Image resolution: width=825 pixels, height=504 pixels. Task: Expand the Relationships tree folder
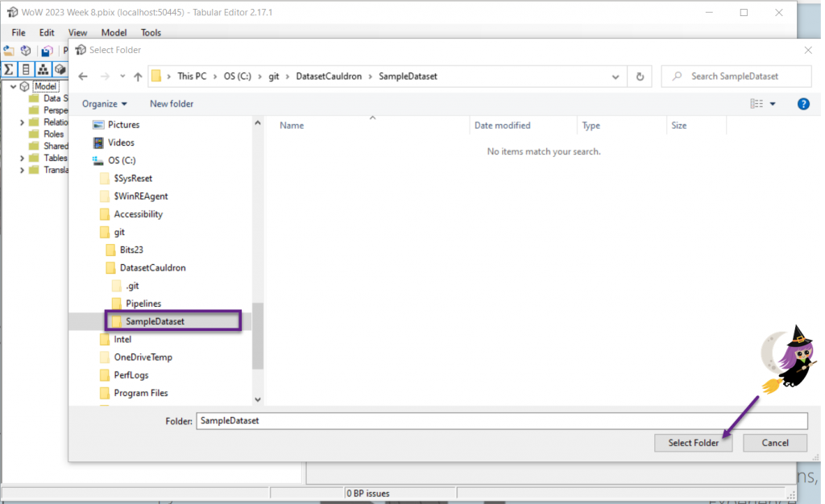click(x=22, y=122)
